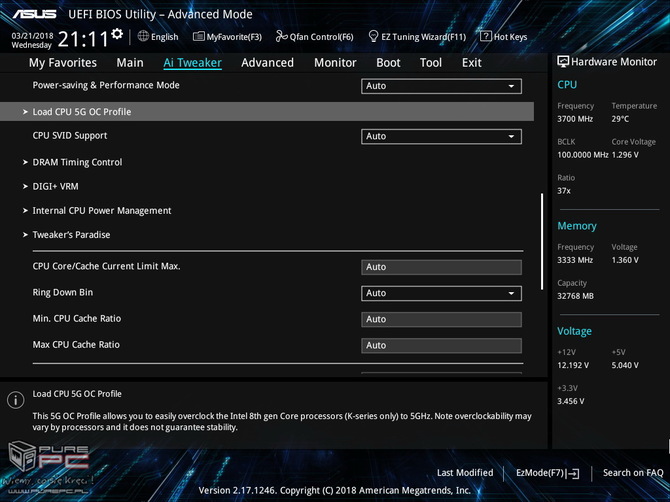Viewport: 670px width, 502px height.
Task: Open time settings gear icon
Action: point(117,34)
